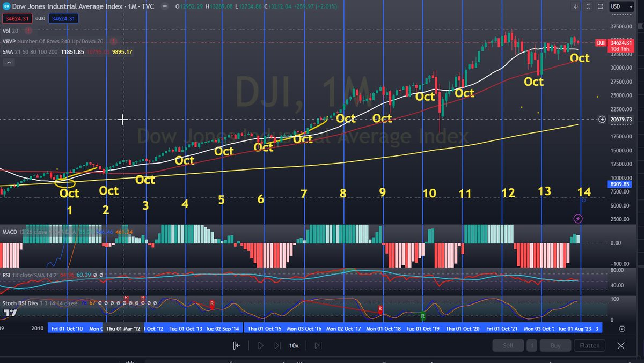Click the blue buy price 34624.31 box

pos(64,19)
